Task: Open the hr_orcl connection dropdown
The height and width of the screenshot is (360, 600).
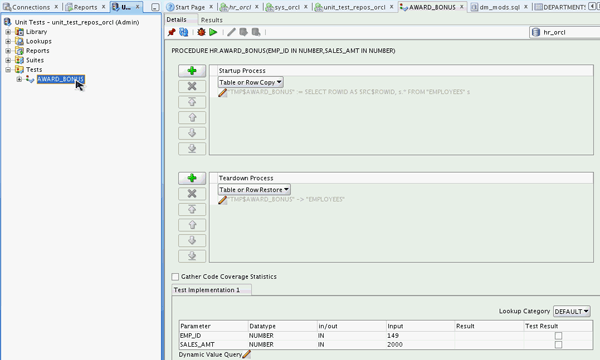Action: (565, 33)
